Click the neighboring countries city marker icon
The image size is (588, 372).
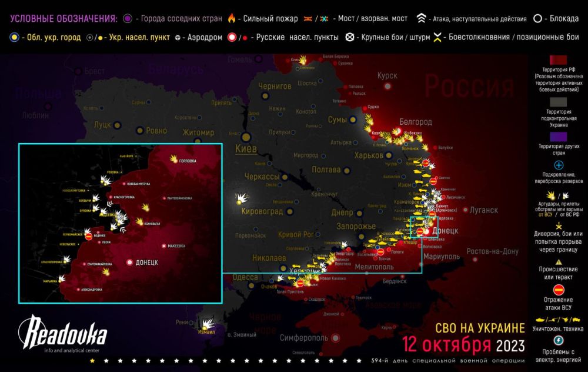point(128,17)
